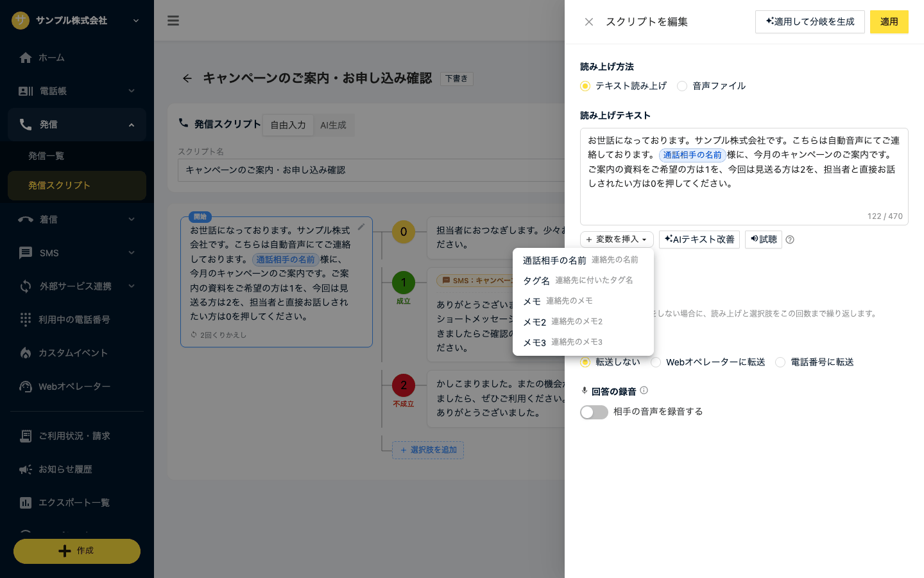Open the 変数を挿入 dropdown
Screen dimensions: 924x578
tap(617, 240)
